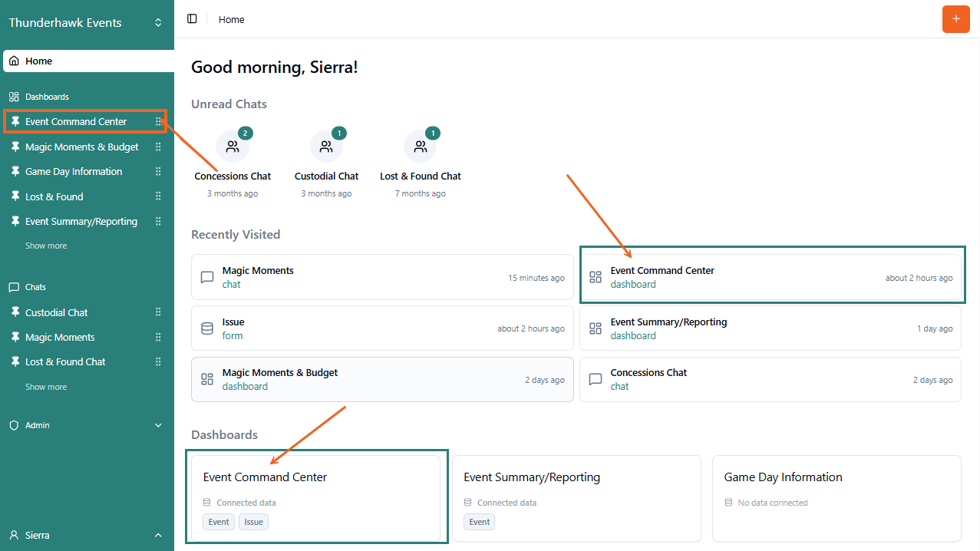Open the Custodial Chat group icon
980x551 pixels.
pyautogui.click(x=326, y=147)
